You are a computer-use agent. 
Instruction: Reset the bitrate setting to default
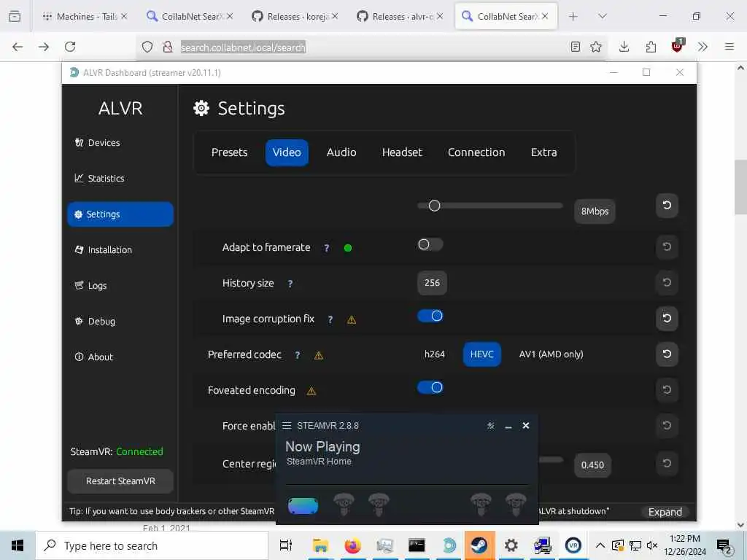click(x=667, y=205)
